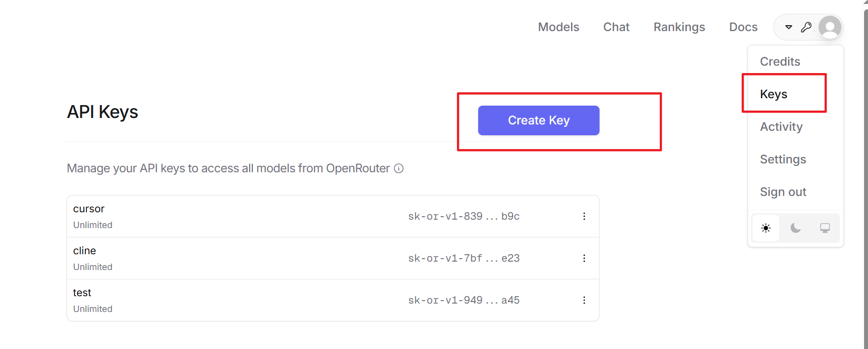The height and width of the screenshot is (349, 868).
Task: Go to Models page link
Action: pos(559,27)
